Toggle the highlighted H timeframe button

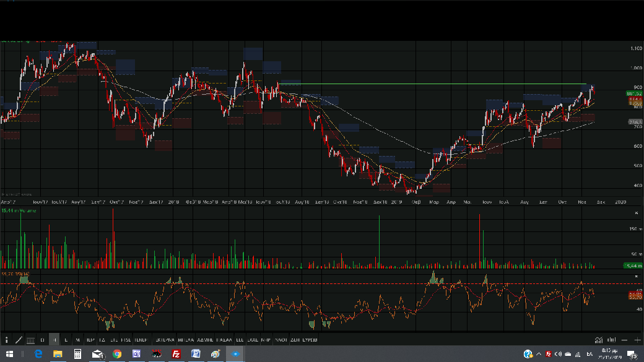coord(54,340)
